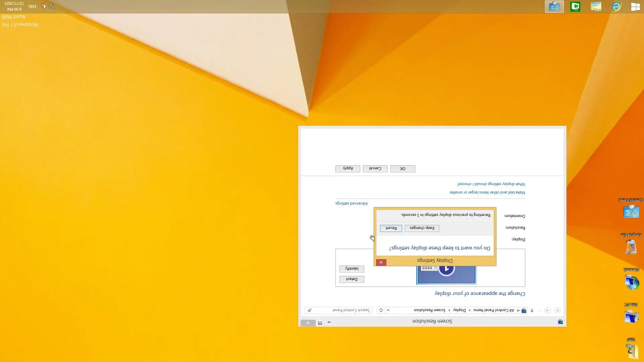
Task: Click the Up arrow navigation icon
Action: point(532,310)
